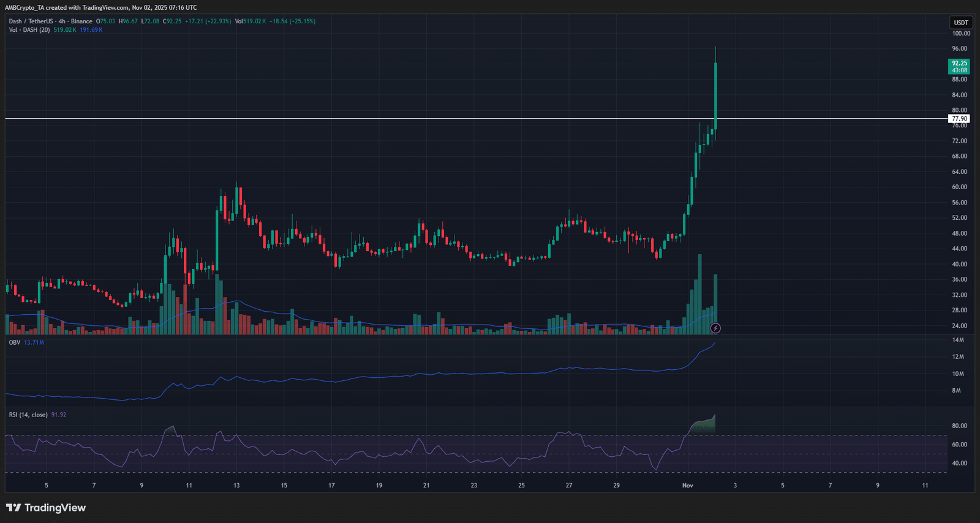The height and width of the screenshot is (523, 980).
Task: Open the TradingView logo link
Action: 46,508
